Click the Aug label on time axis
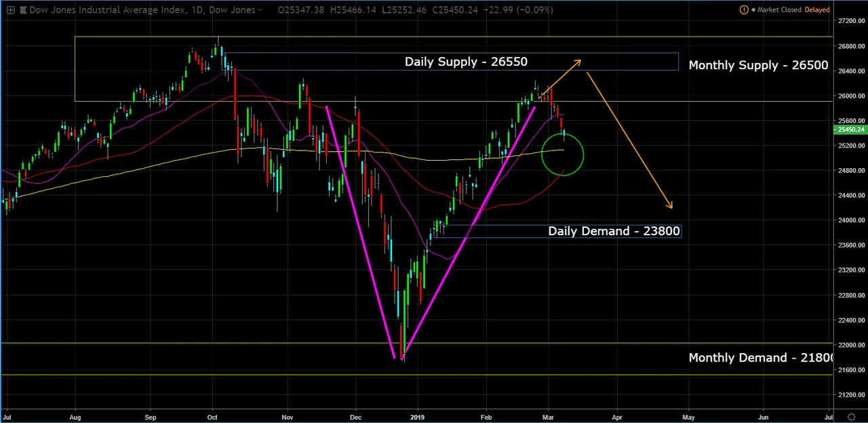Viewport: 868px width, 423px height. (75, 417)
